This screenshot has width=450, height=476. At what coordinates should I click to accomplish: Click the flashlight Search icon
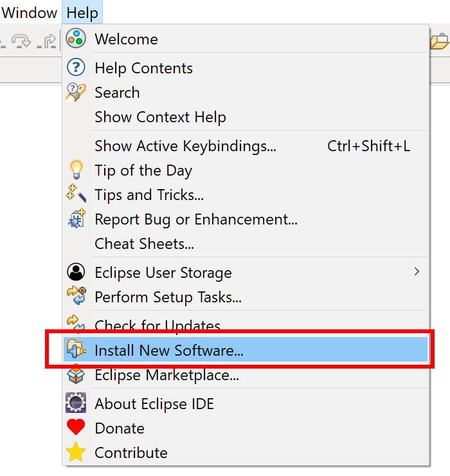pos(76,92)
